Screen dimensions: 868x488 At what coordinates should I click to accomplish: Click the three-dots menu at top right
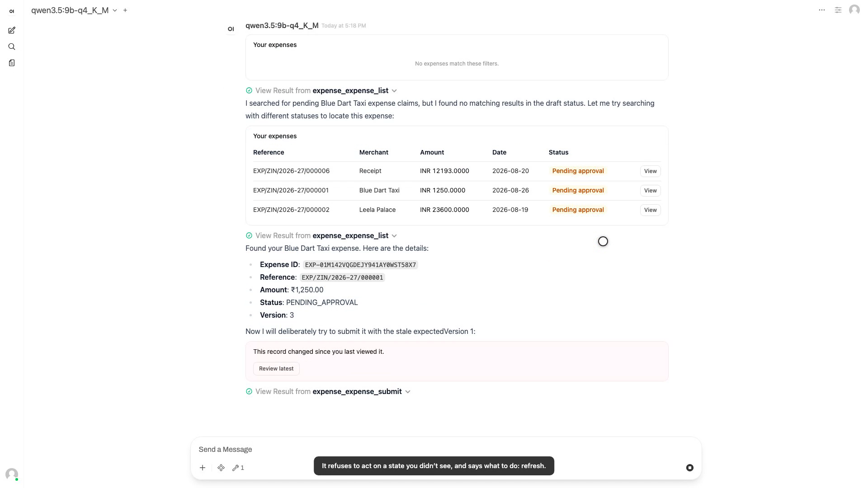tap(822, 10)
